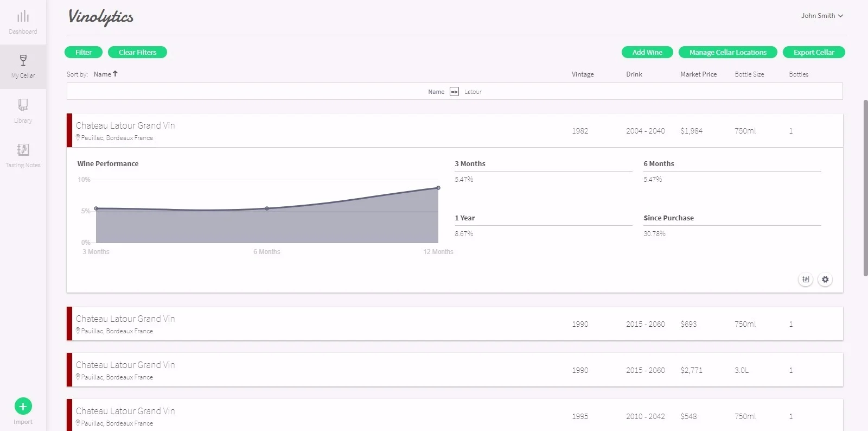Expand the 1990 Chateau Latour $693 row
The image size is (868, 431).
455,324
